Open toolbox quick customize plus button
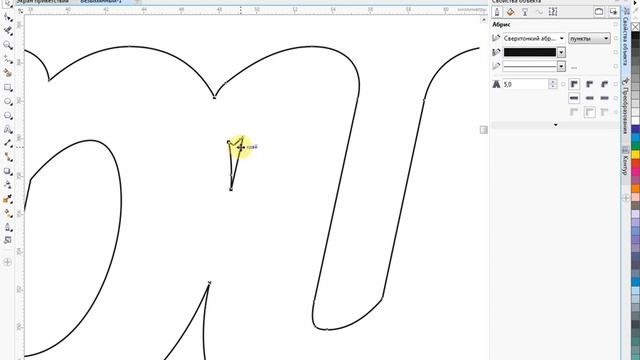Image resolution: width=640 pixels, height=360 pixels. (x=8, y=262)
